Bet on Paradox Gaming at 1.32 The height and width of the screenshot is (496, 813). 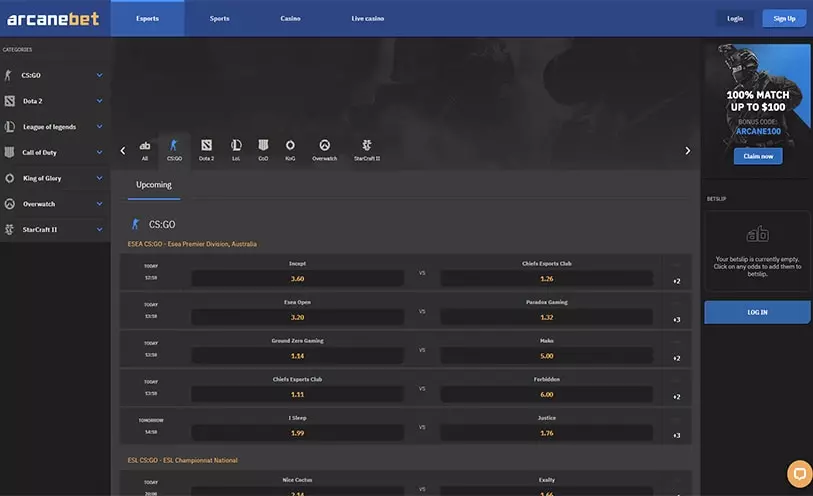tap(546, 317)
